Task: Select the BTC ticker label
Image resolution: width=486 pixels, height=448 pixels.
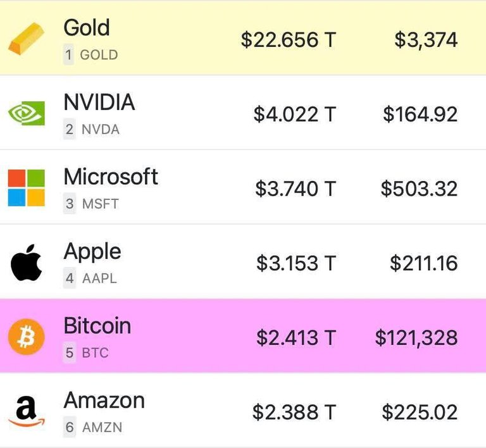Action: [x=95, y=353]
